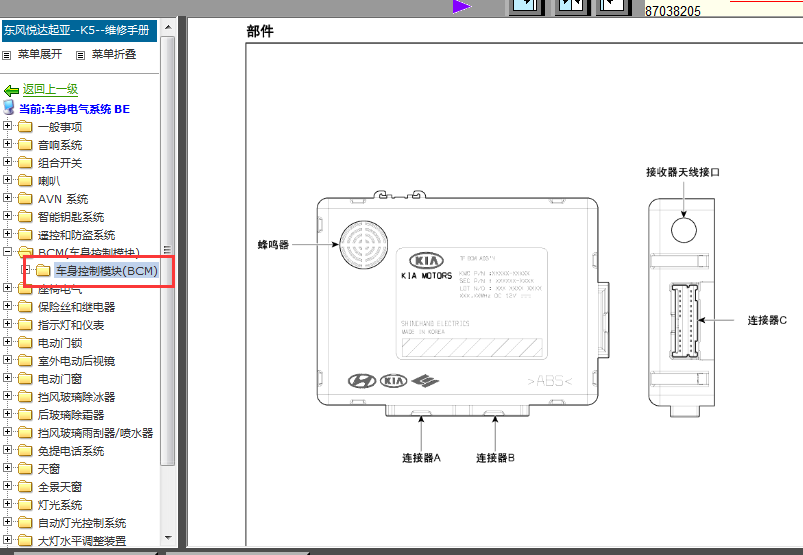
Task: Expand the 挡风玻璃除冰器 node
Action: tap(7, 396)
